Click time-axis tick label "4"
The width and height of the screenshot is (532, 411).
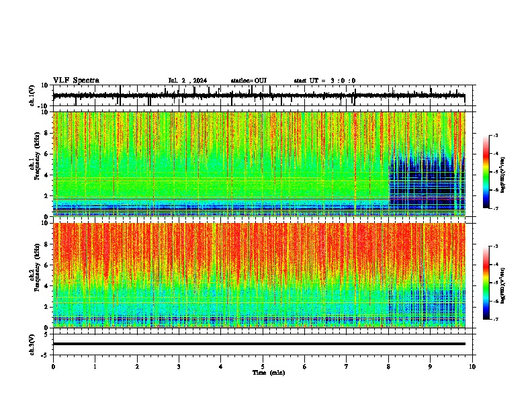[x=221, y=367]
